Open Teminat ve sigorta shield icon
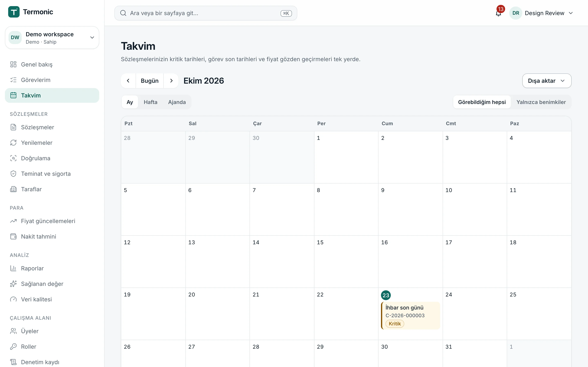Screen dimensions: 588x367 coord(13,174)
